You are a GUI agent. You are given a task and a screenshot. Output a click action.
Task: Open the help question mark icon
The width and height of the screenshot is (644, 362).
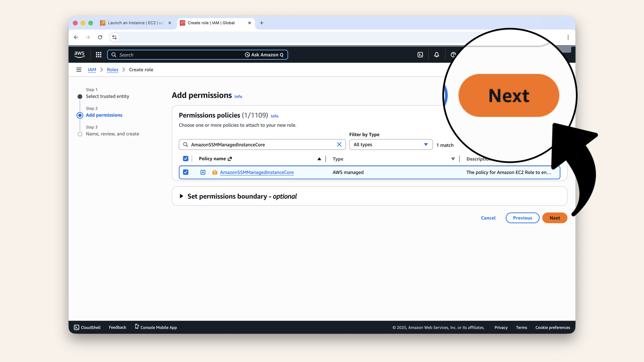pos(453,55)
